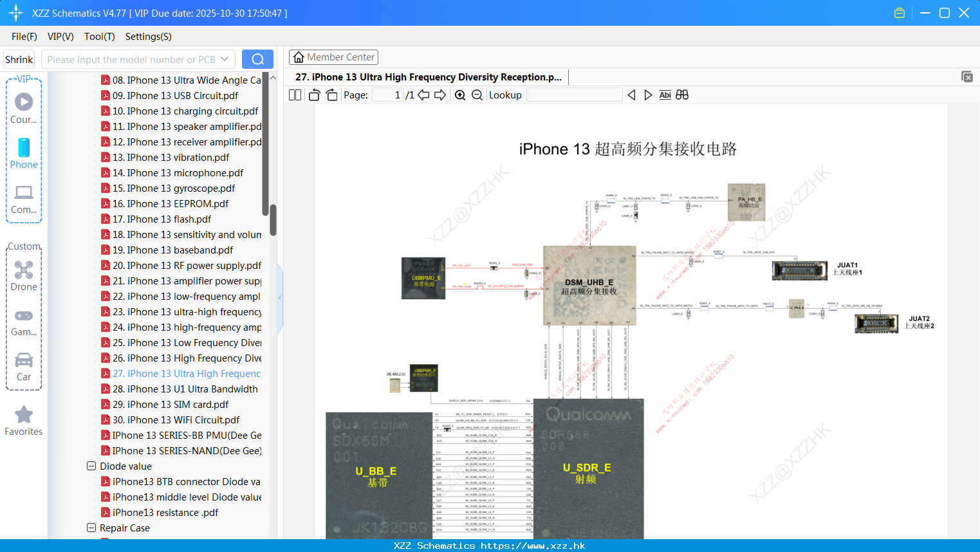This screenshot has width=980, height=552.
Task: Collapse the Diode value folder
Action: (x=91, y=466)
